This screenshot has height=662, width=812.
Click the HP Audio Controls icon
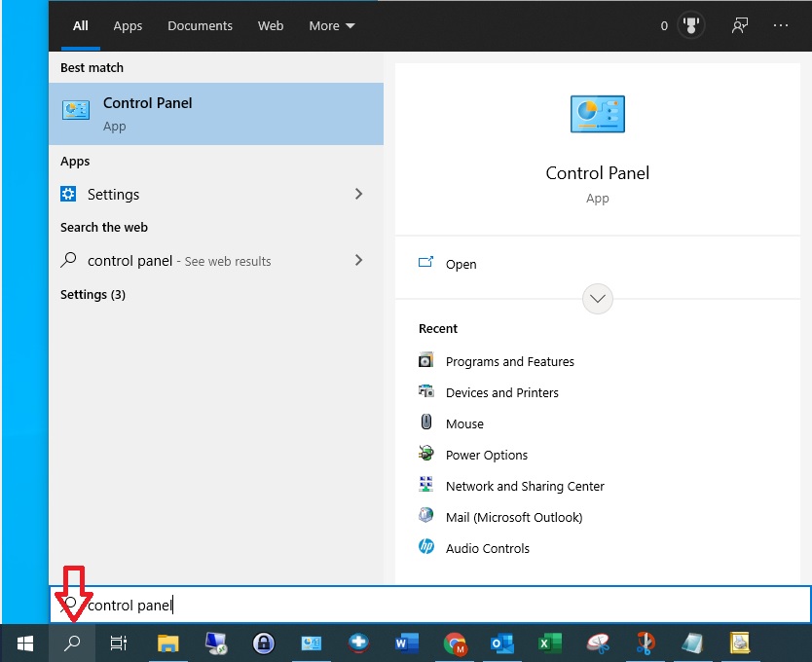point(425,546)
